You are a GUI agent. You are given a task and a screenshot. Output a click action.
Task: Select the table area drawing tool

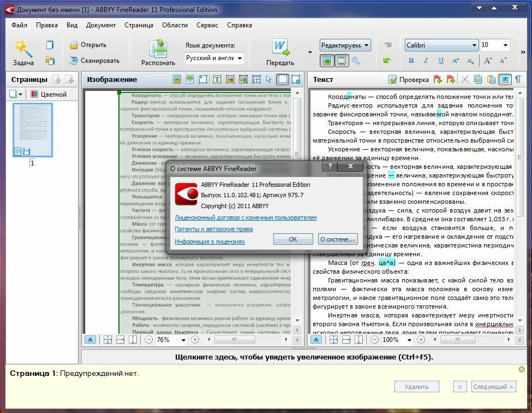256,79
